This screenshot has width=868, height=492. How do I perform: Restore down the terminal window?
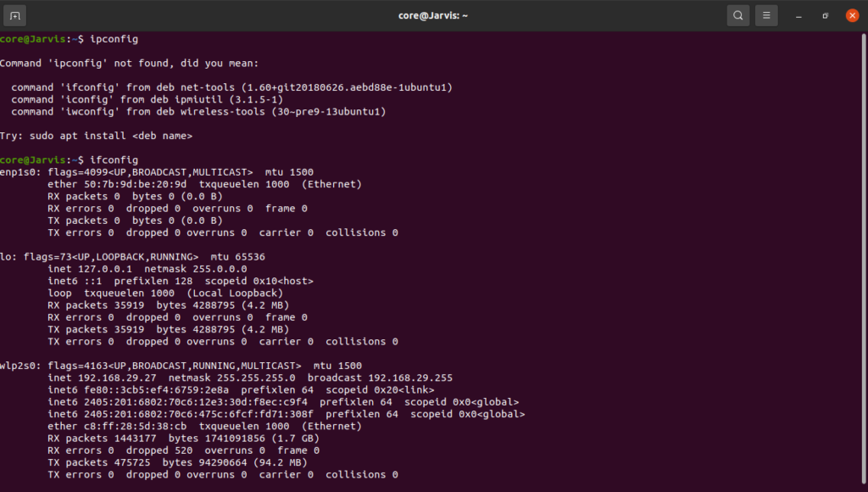coord(826,16)
